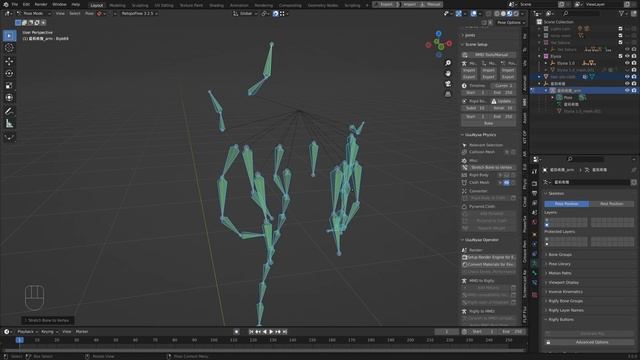Pick the Rotate tool
This screenshot has height=360, width=640.
coord(9,73)
